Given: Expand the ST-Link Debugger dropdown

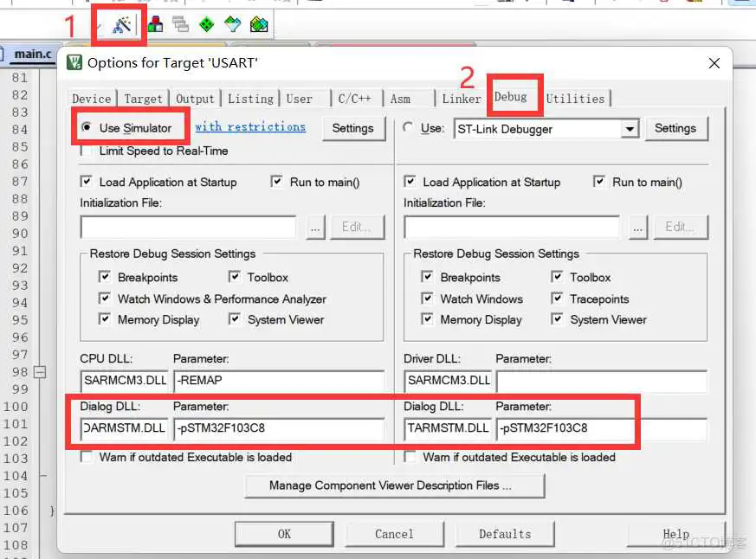Looking at the screenshot, I should point(630,129).
